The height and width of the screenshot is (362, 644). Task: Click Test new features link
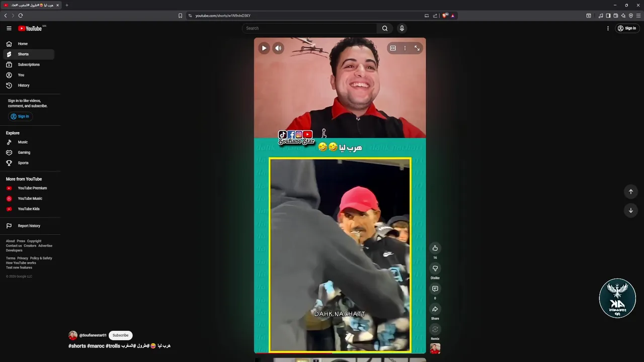19,267
